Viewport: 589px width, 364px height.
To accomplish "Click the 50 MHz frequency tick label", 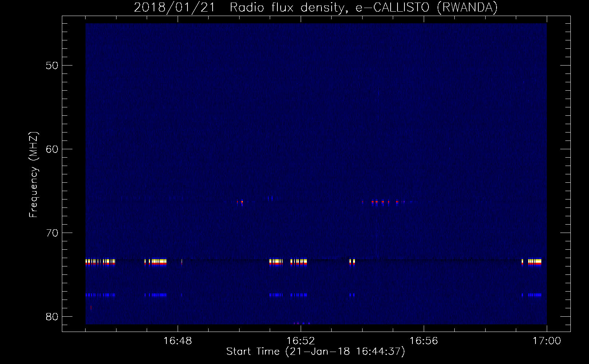I will 52,66.
